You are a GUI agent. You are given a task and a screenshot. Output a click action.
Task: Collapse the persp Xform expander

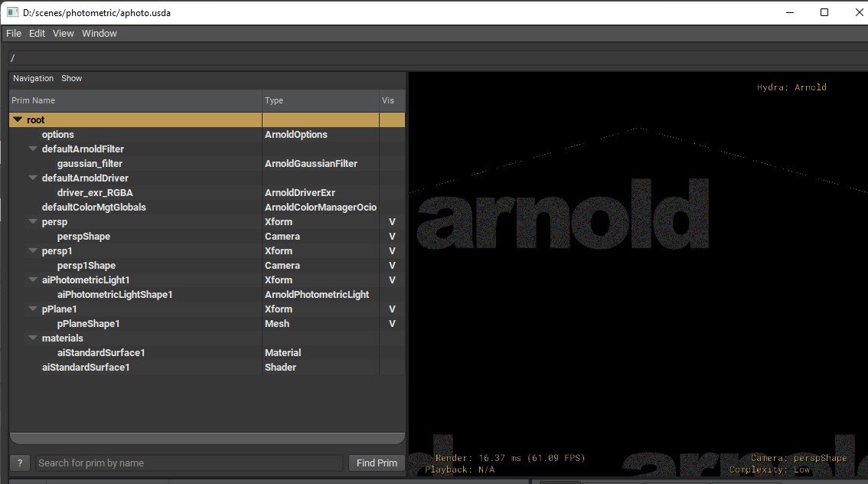(33, 221)
